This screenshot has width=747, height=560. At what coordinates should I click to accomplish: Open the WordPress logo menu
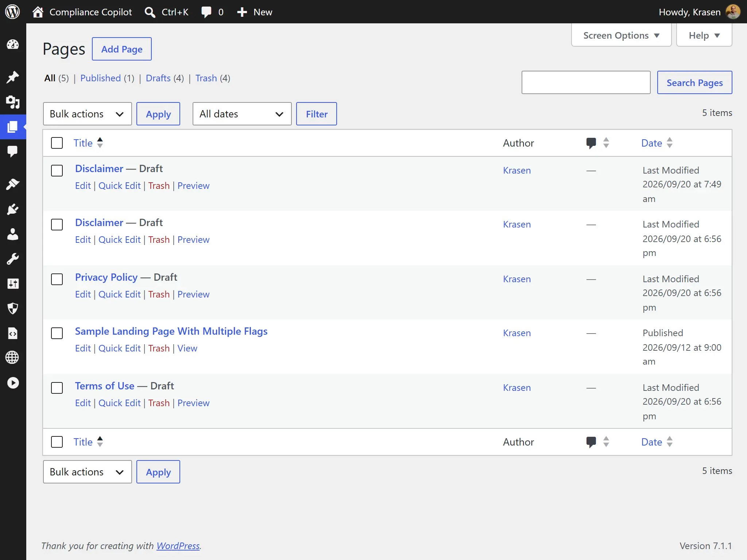[12, 12]
